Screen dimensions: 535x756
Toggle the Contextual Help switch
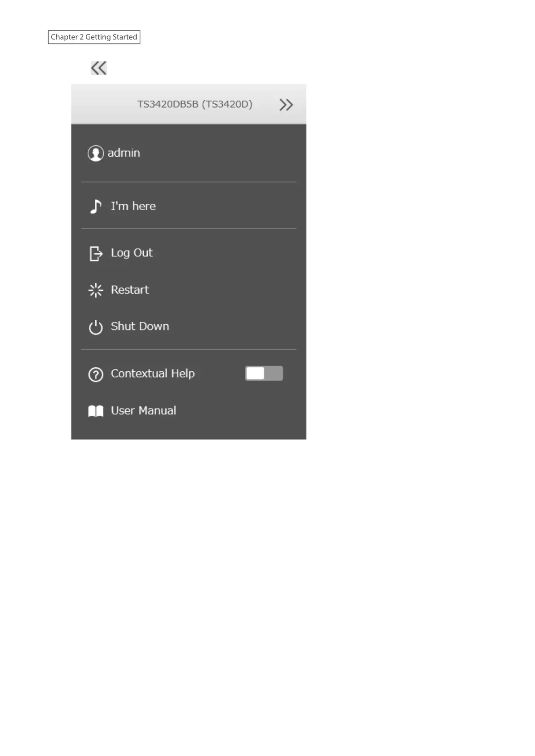pyautogui.click(x=264, y=374)
